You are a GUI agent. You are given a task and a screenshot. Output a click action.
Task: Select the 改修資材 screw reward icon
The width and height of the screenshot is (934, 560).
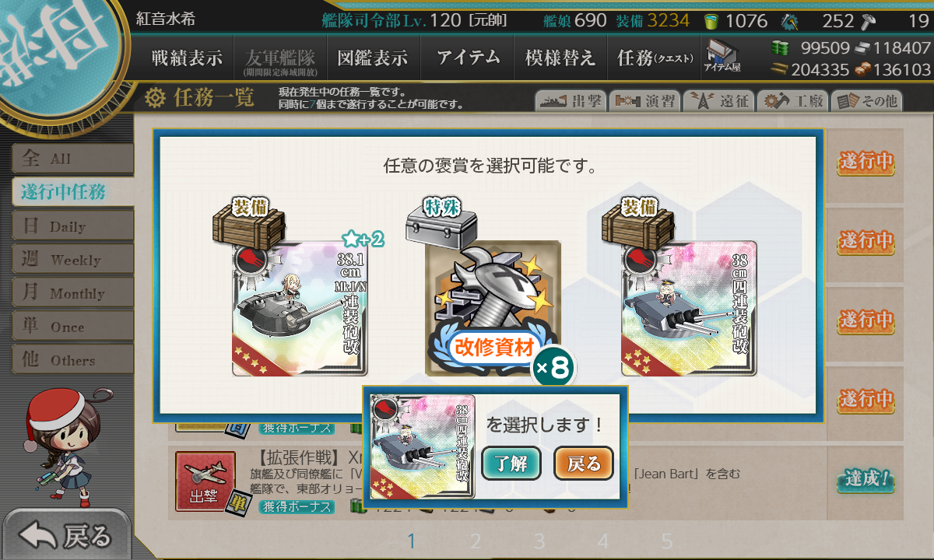click(x=493, y=309)
